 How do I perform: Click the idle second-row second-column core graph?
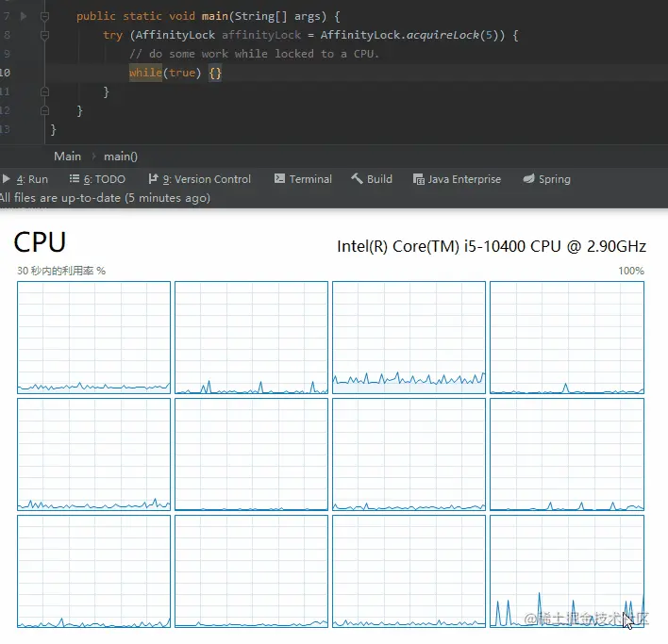click(251, 454)
